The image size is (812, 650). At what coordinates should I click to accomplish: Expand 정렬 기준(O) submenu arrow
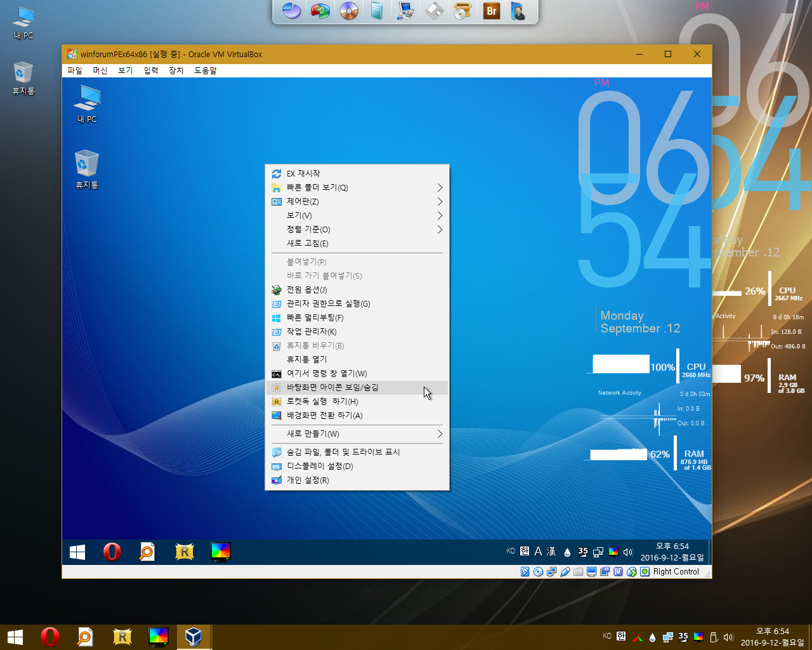click(x=440, y=229)
